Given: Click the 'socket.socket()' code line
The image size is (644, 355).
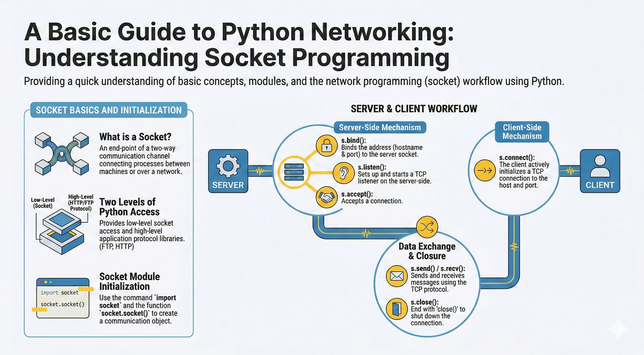Looking at the screenshot, I should click(x=62, y=304).
